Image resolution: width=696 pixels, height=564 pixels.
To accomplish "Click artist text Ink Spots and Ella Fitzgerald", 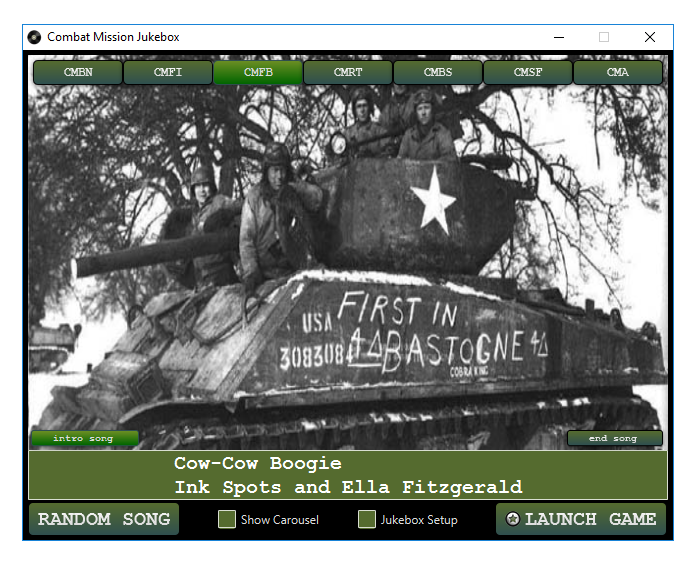I will (x=348, y=487).
